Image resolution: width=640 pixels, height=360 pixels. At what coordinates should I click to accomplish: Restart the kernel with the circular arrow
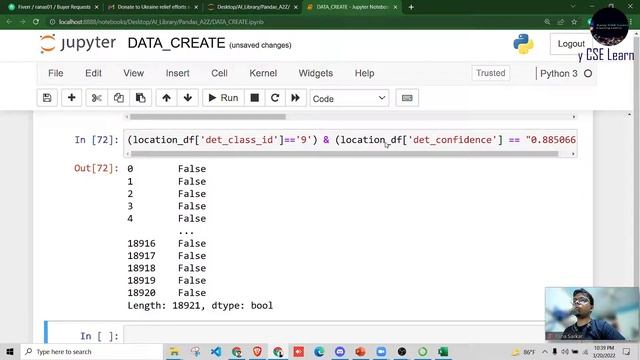pyautogui.click(x=275, y=98)
